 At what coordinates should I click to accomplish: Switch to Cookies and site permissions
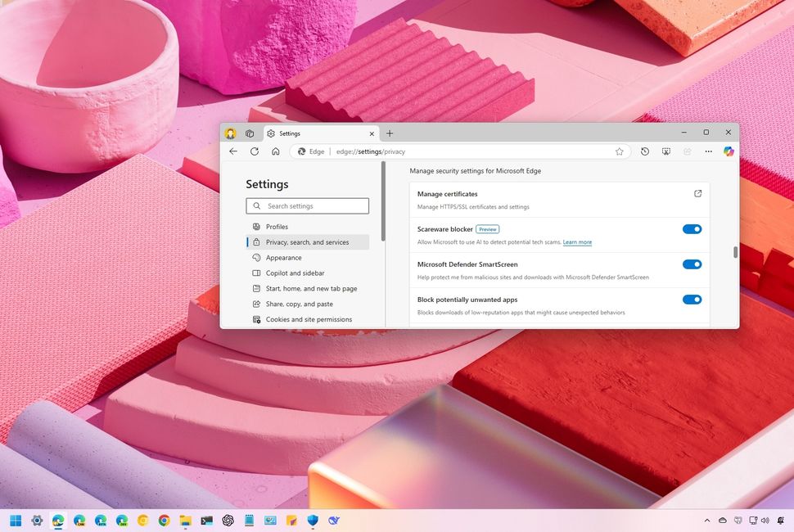coord(309,319)
